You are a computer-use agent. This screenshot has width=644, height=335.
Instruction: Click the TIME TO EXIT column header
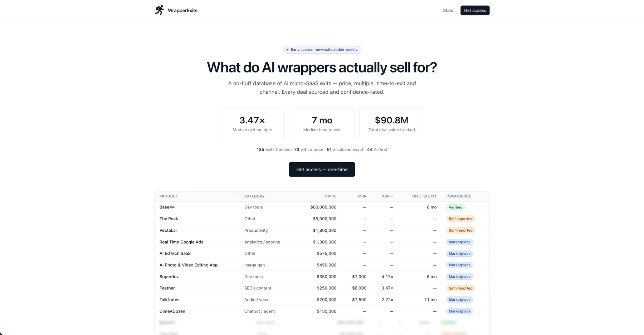click(x=424, y=196)
